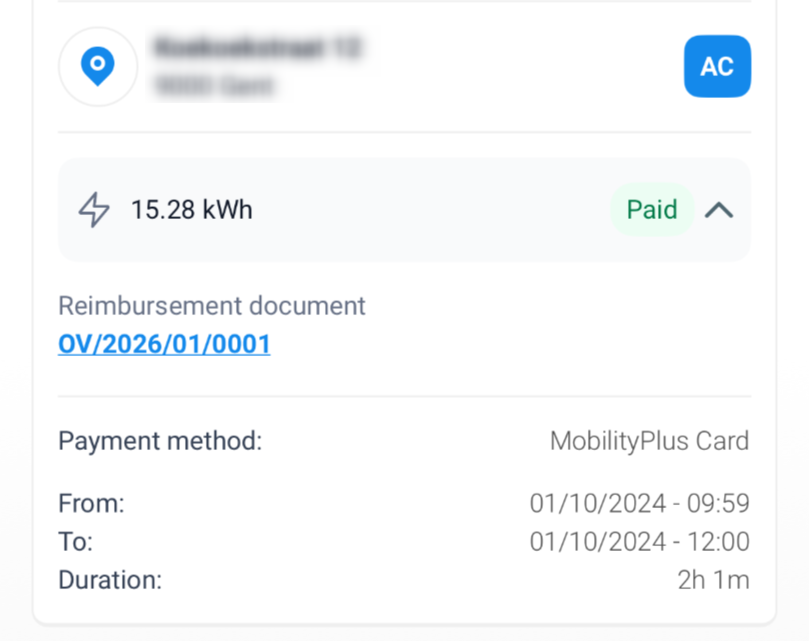Click the From start time value
Viewport: 809px width, 641px height.
(640, 503)
